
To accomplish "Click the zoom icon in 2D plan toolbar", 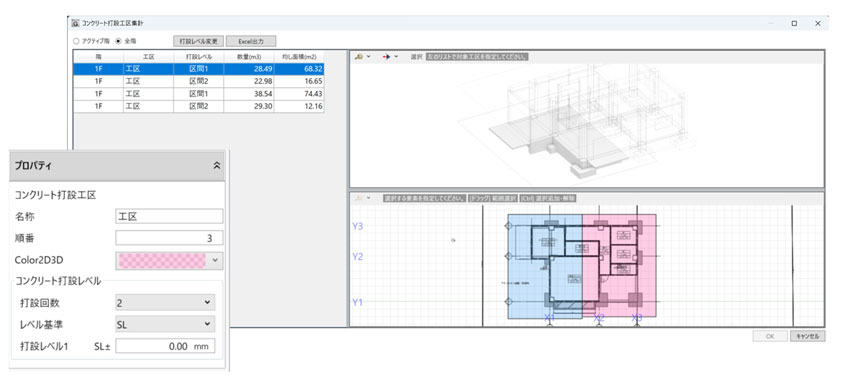I will (x=358, y=198).
